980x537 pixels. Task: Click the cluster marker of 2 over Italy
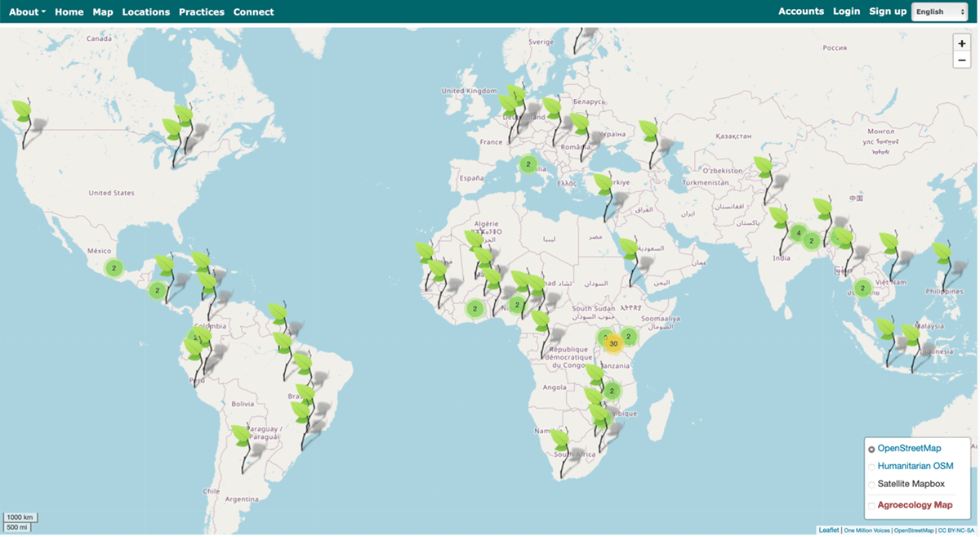tap(528, 164)
